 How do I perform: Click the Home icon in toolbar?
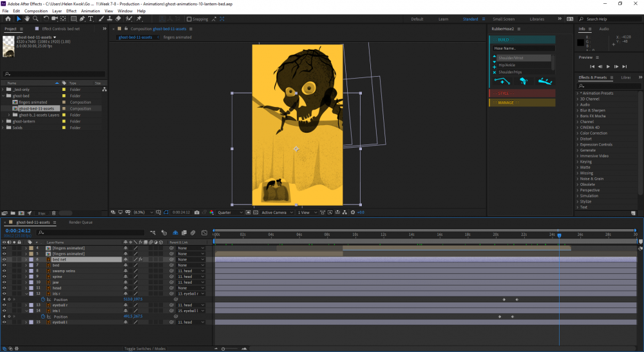pos(8,19)
